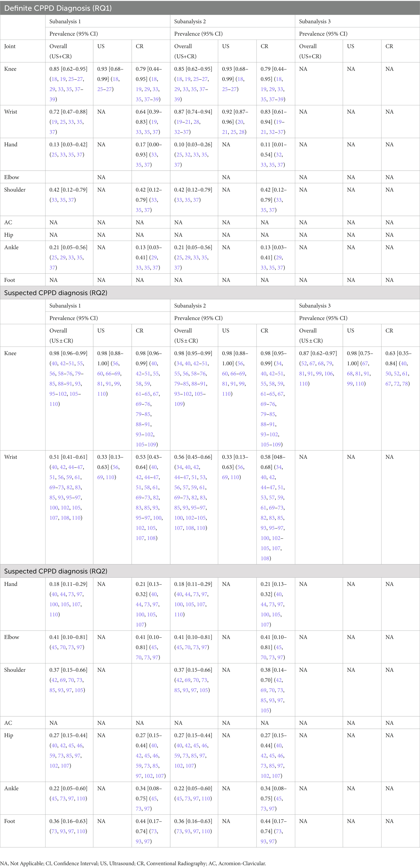Viewport: 420px width, 868px height.
Task: Click the value '0.87 [0.74–0.94]'
Action: tap(193, 112)
